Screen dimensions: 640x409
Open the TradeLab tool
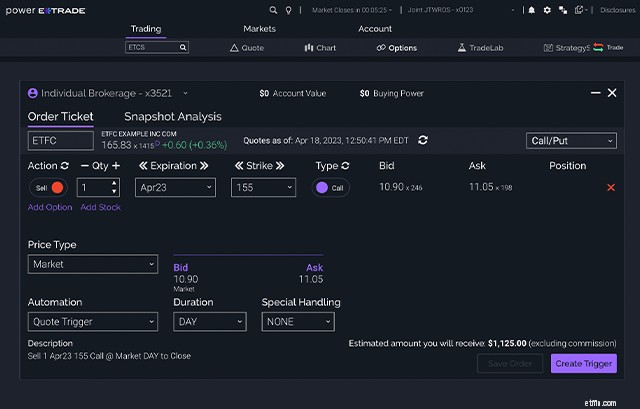pos(480,48)
